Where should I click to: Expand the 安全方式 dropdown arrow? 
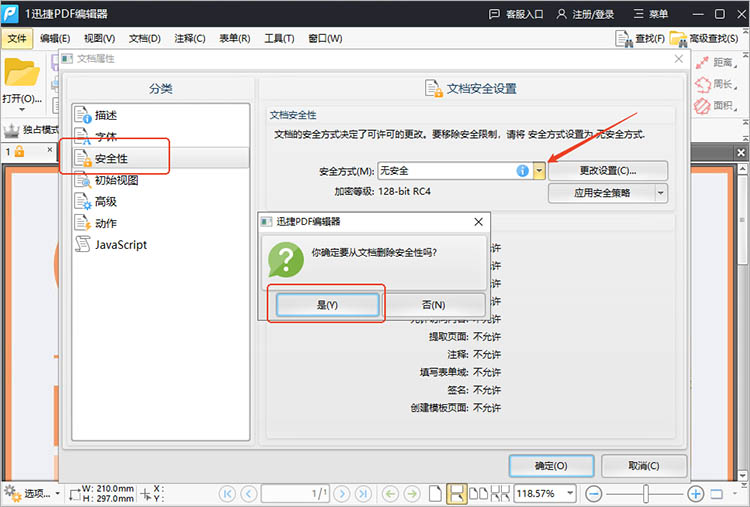click(x=539, y=171)
